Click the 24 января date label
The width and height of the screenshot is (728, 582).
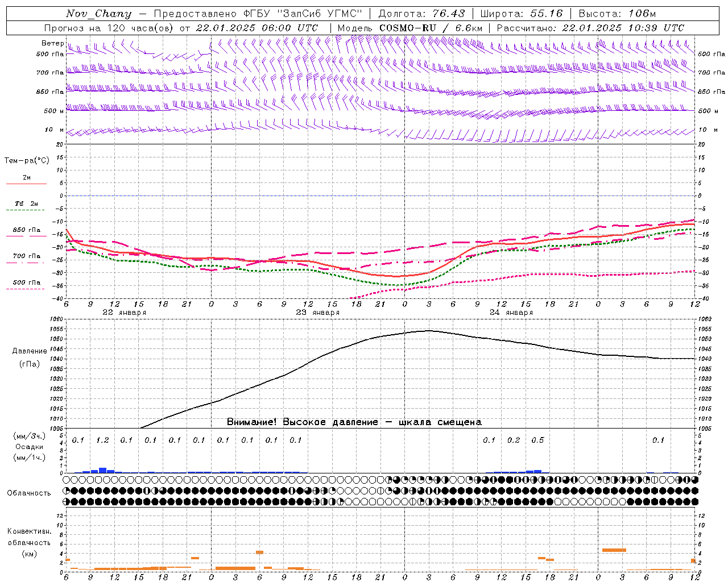(511, 313)
